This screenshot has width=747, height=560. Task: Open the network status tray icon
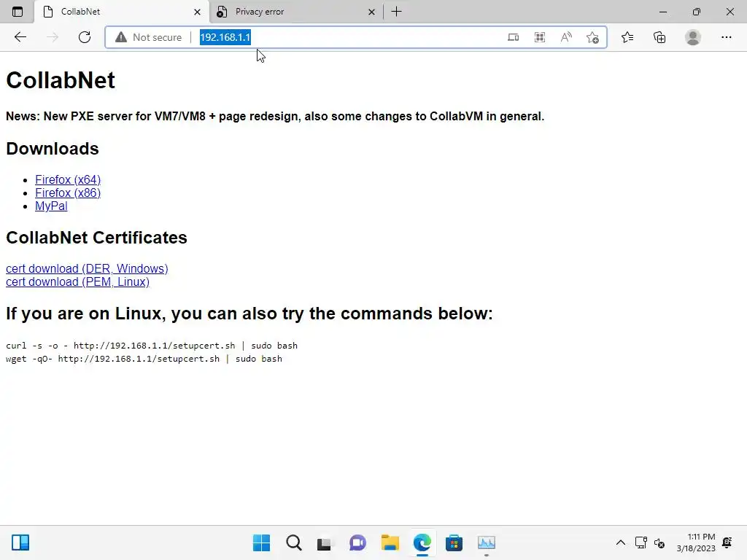click(640, 542)
